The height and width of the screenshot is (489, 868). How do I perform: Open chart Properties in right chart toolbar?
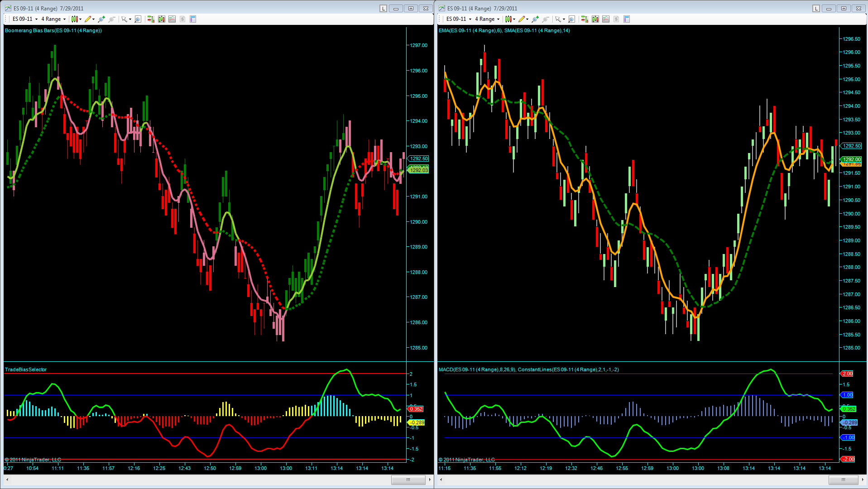click(x=627, y=19)
